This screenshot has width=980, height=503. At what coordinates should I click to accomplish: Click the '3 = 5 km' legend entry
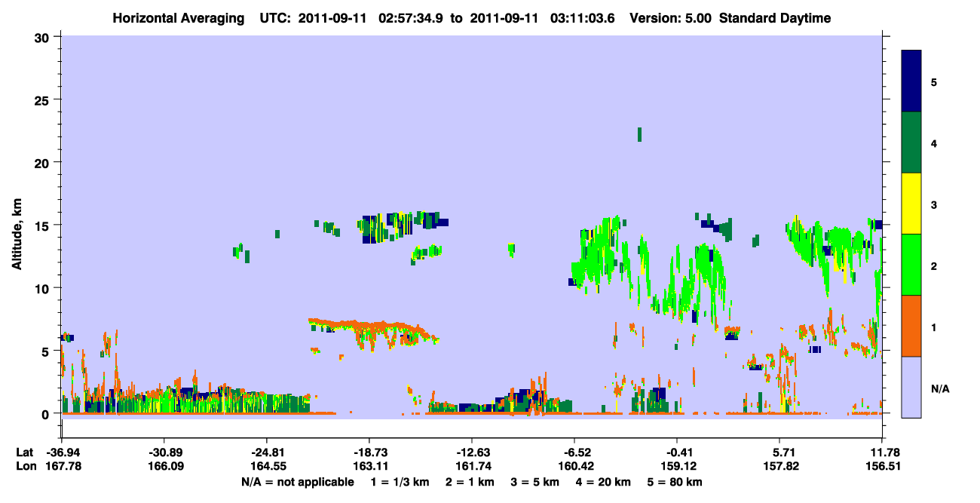coord(535,482)
